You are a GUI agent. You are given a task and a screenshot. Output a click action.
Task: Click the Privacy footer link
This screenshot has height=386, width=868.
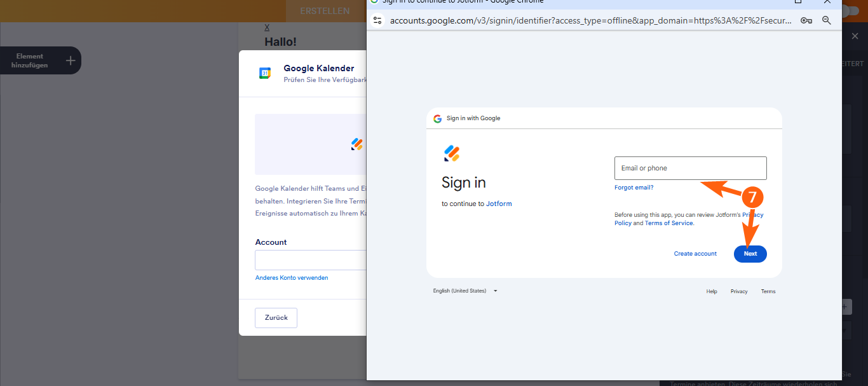point(739,291)
